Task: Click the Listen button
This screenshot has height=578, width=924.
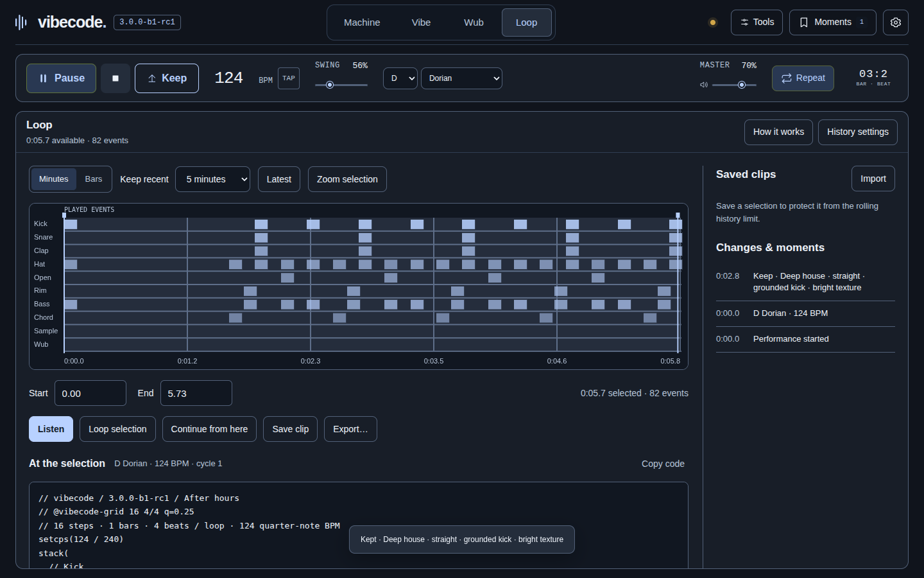Action: tap(51, 429)
